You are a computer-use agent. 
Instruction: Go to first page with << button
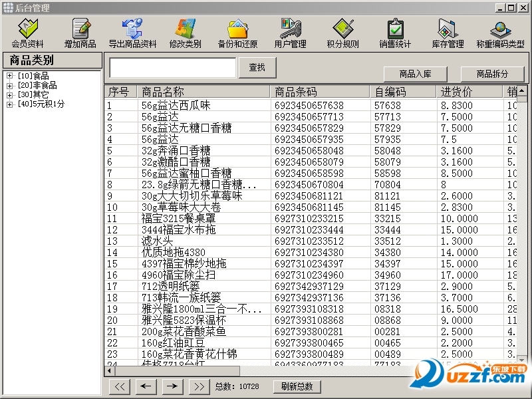point(120,386)
